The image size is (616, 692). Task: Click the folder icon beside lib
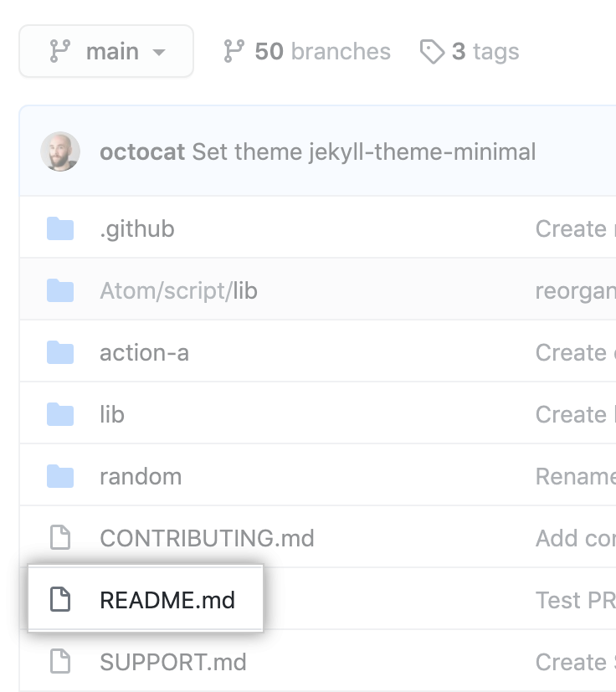click(60, 413)
